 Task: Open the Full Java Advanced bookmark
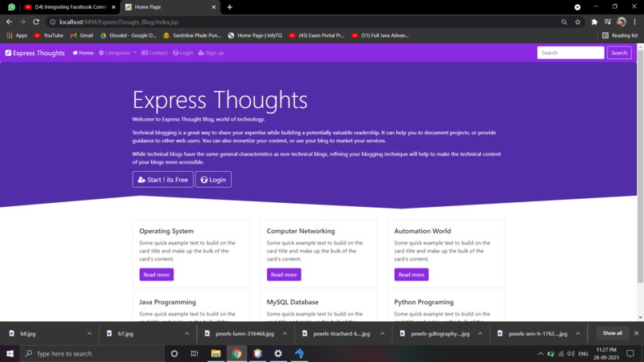(x=380, y=35)
